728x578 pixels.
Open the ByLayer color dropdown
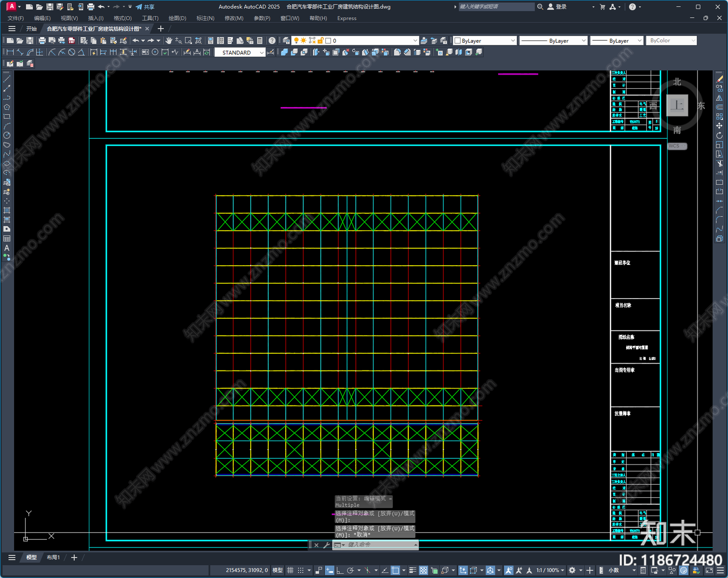(485, 41)
